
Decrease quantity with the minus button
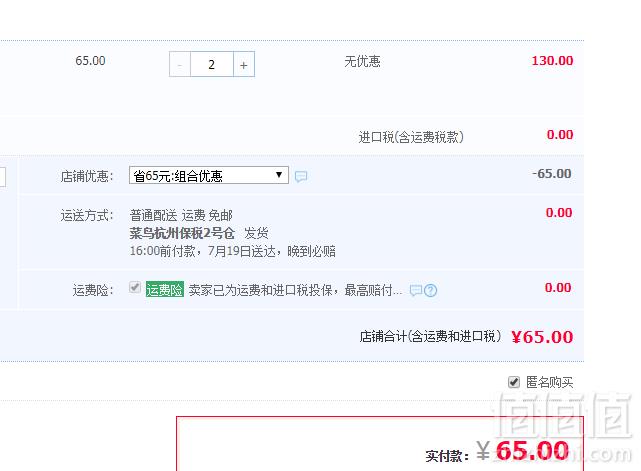[x=180, y=64]
